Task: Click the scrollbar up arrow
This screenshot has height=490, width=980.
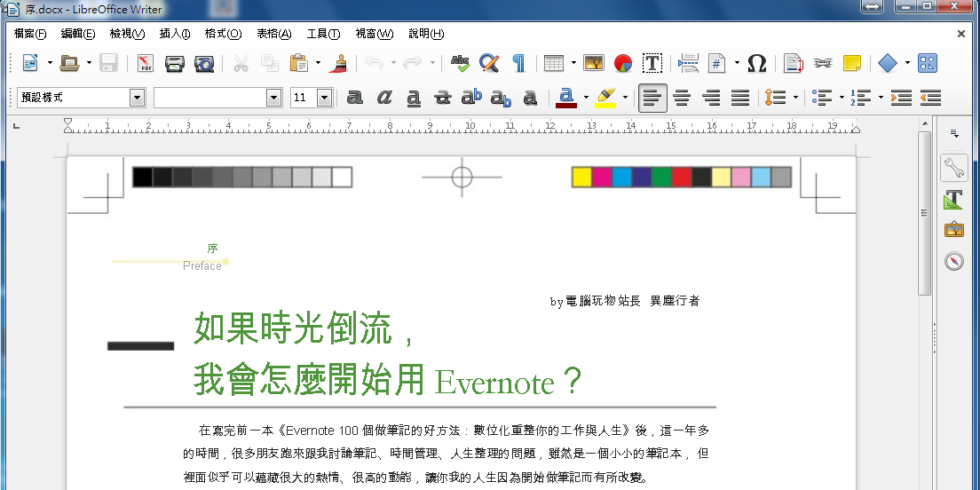Action: (x=924, y=124)
